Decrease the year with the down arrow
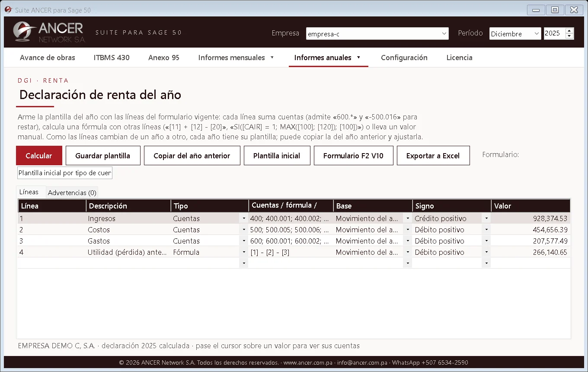The width and height of the screenshot is (588, 372). pyautogui.click(x=569, y=36)
